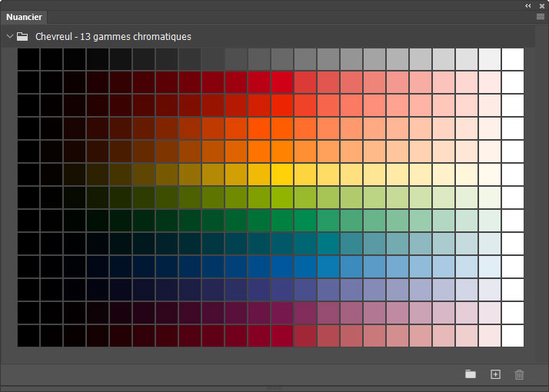Select the most saturated green swatch
This screenshot has height=392, width=549.
pyautogui.click(x=282, y=221)
